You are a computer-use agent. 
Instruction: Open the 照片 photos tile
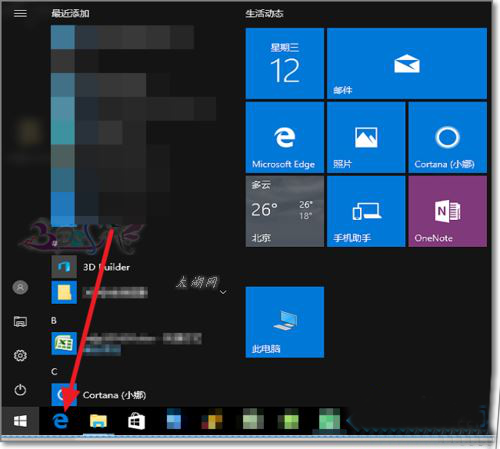click(x=366, y=137)
